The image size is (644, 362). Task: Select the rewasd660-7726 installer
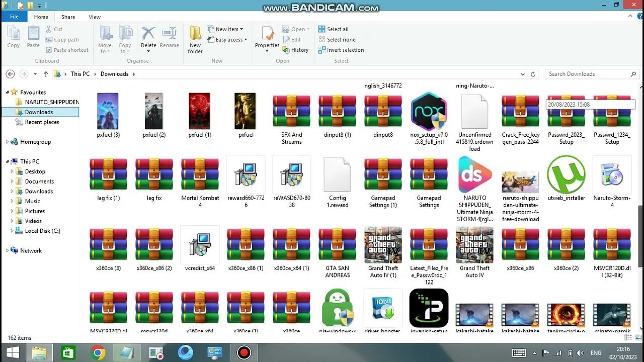point(246,182)
